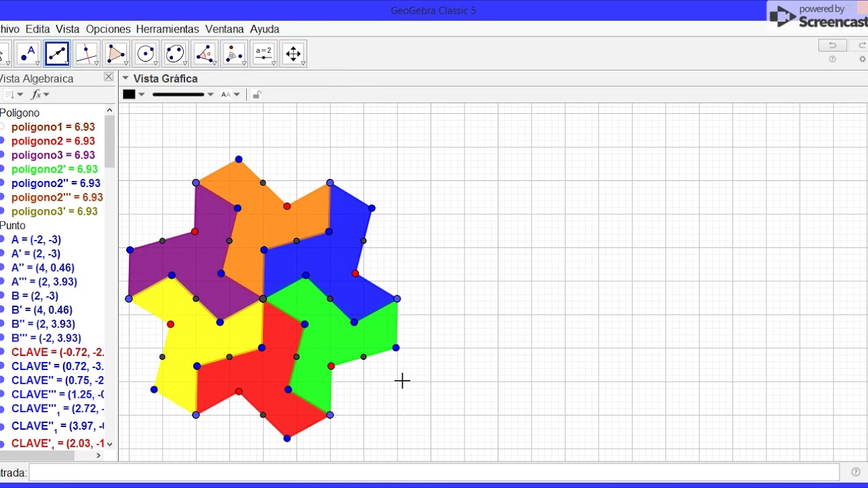Open the label size dropdown arrow
This screenshot has height=488, width=868.
(x=237, y=94)
